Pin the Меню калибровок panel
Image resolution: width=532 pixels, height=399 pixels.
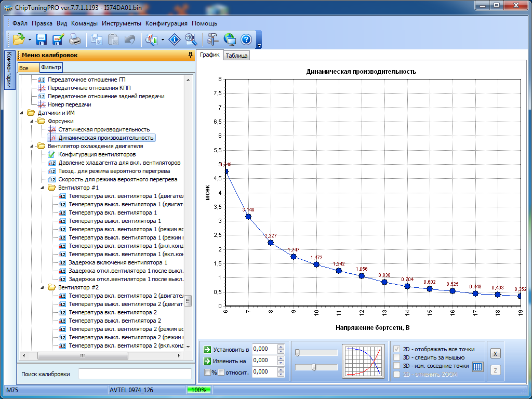pos(190,55)
